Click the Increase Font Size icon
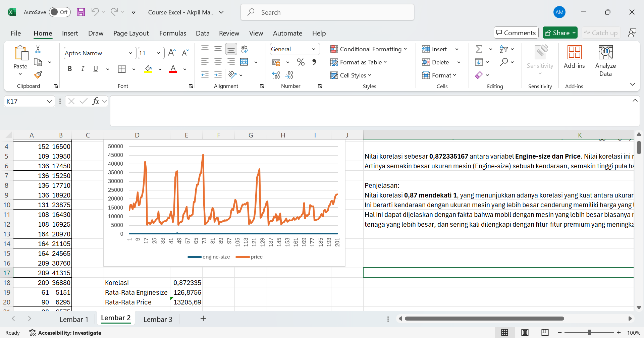The width and height of the screenshot is (644, 338). point(172,53)
